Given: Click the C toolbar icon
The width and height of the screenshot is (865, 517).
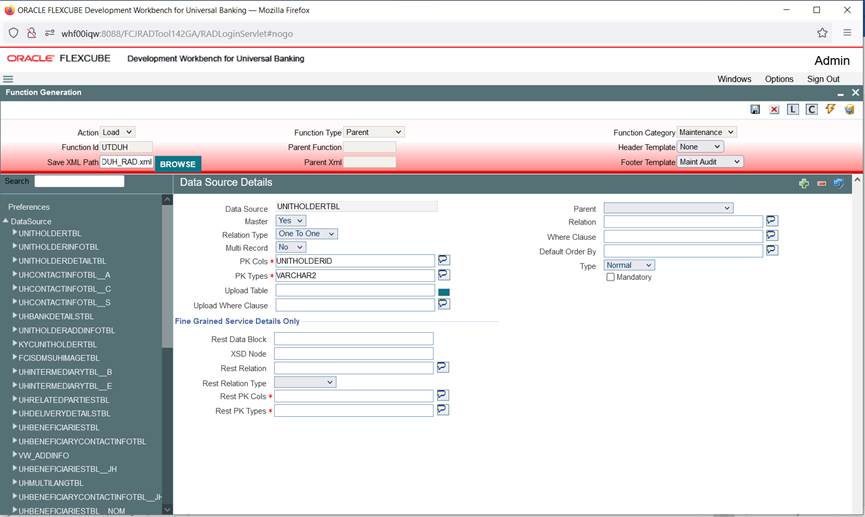Looking at the screenshot, I should 811,109.
